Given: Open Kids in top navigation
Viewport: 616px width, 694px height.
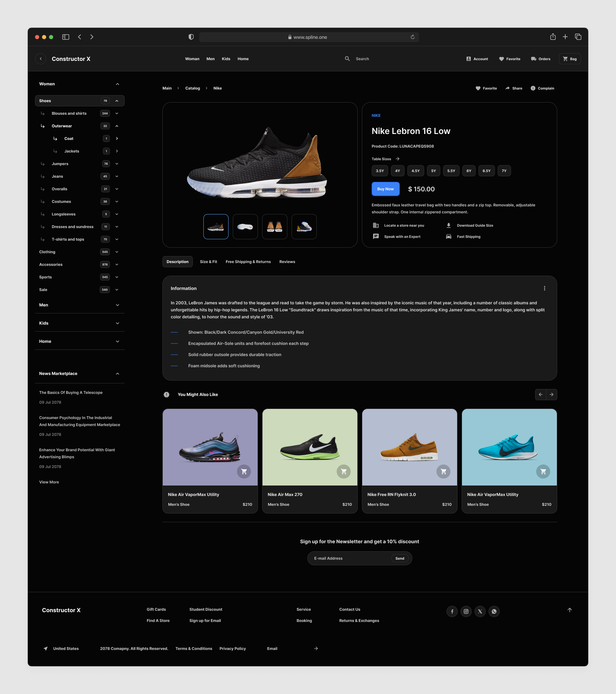Looking at the screenshot, I should coord(226,59).
